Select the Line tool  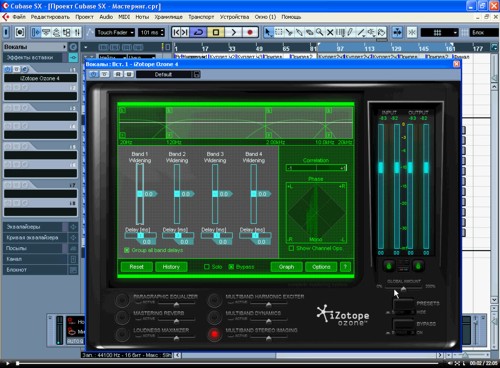[x=361, y=32]
